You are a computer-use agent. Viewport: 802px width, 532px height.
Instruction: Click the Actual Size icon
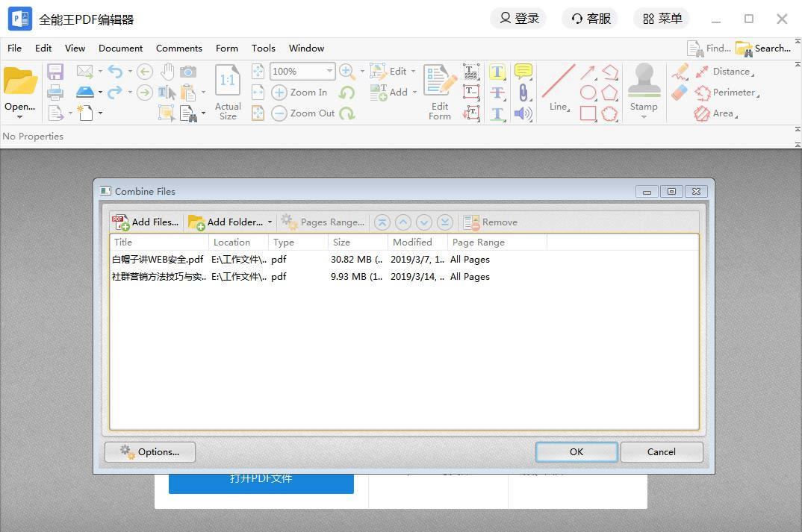point(228,81)
